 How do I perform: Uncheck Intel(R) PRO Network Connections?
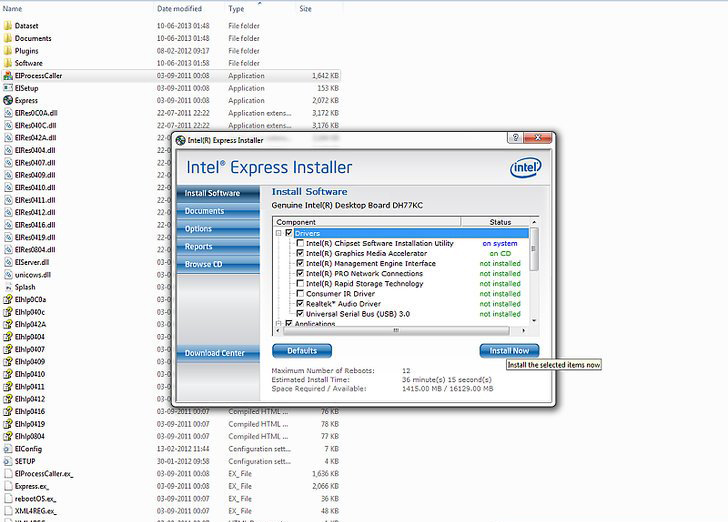coord(300,273)
